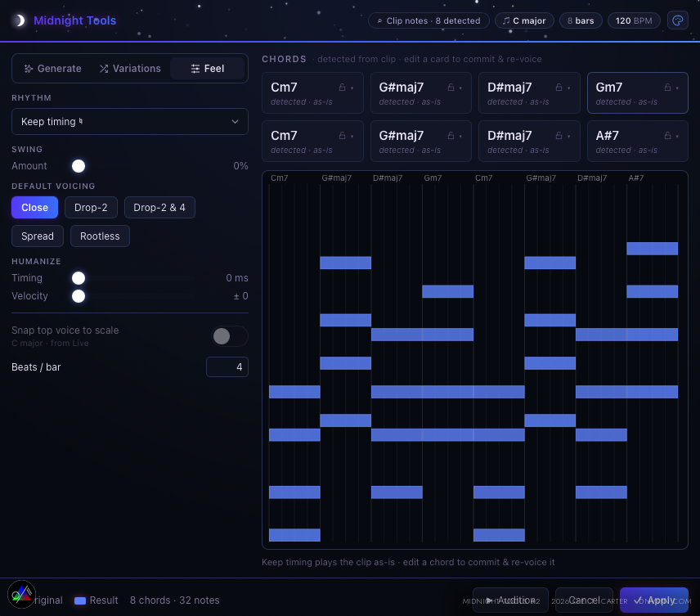Click the Beats per bar input field

(227, 367)
